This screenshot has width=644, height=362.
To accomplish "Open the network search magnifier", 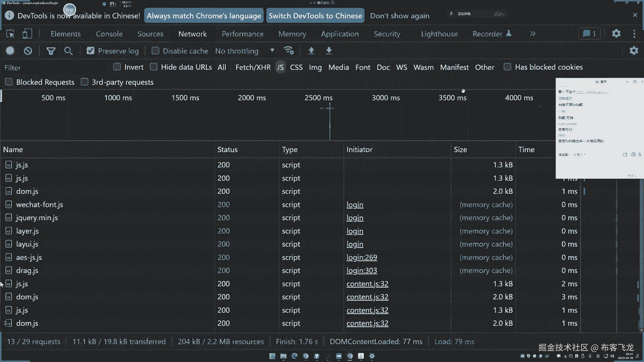I will point(68,51).
